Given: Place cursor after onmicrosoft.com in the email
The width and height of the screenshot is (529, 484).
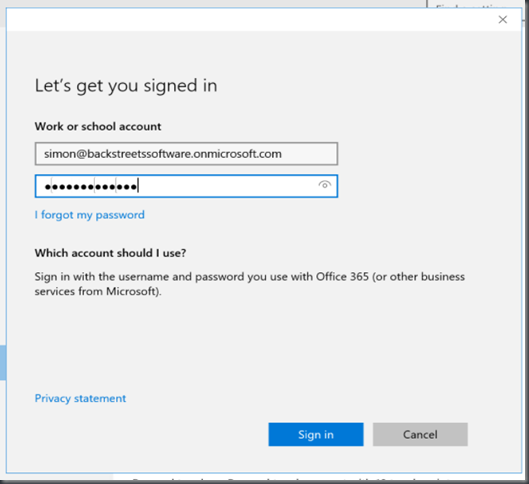Looking at the screenshot, I should pos(283,154).
